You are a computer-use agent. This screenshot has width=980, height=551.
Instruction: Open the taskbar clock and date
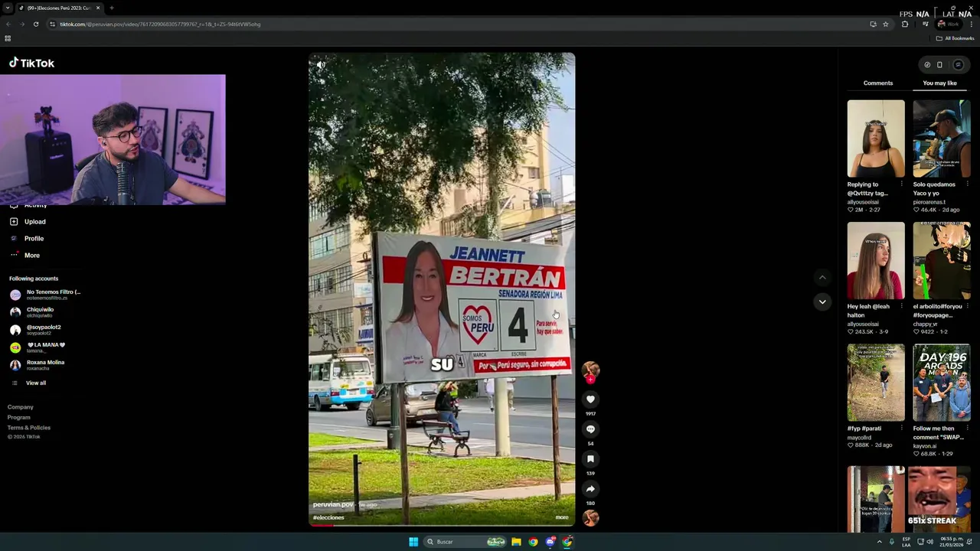coord(953,542)
